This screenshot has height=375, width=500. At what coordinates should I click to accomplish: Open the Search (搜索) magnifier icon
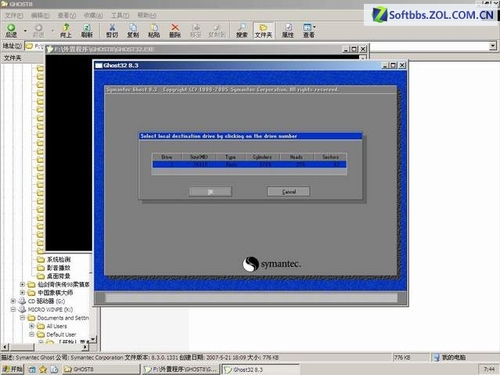click(242, 31)
